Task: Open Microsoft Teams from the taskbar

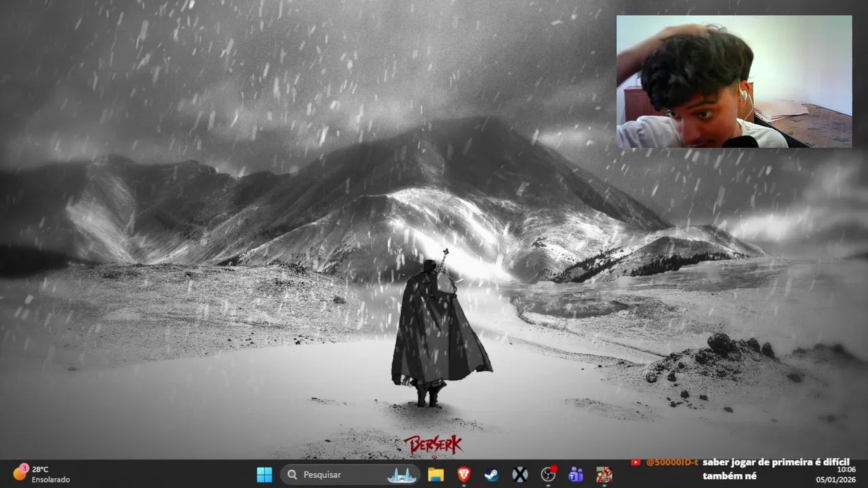Action: (576, 474)
